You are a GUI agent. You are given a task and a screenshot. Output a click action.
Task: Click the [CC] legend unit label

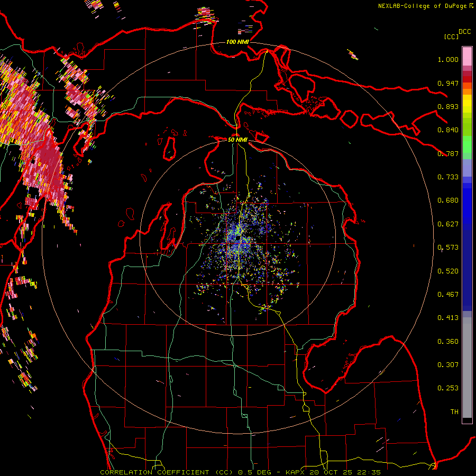pyautogui.click(x=451, y=36)
